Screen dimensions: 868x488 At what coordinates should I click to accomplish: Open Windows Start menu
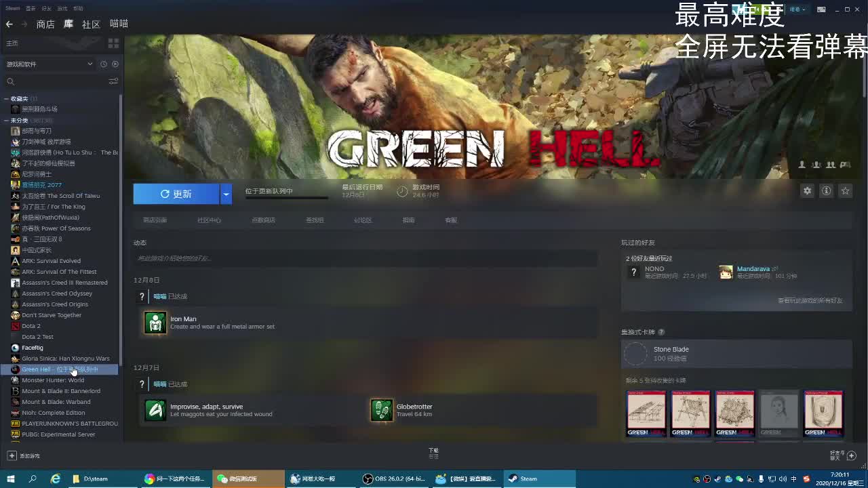11,479
